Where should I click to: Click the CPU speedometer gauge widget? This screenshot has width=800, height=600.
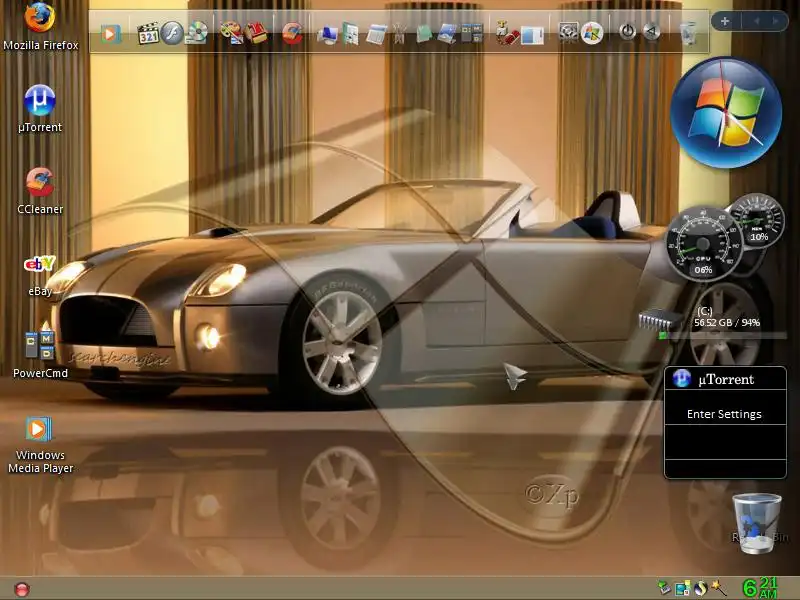click(x=704, y=244)
